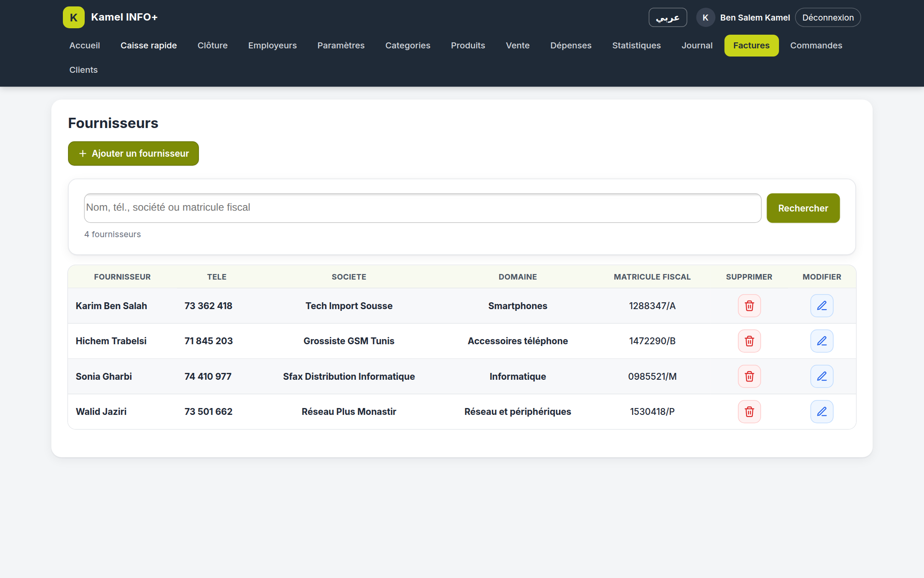Open the Accueil menu

pyautogui.click(x=85, y=45)
